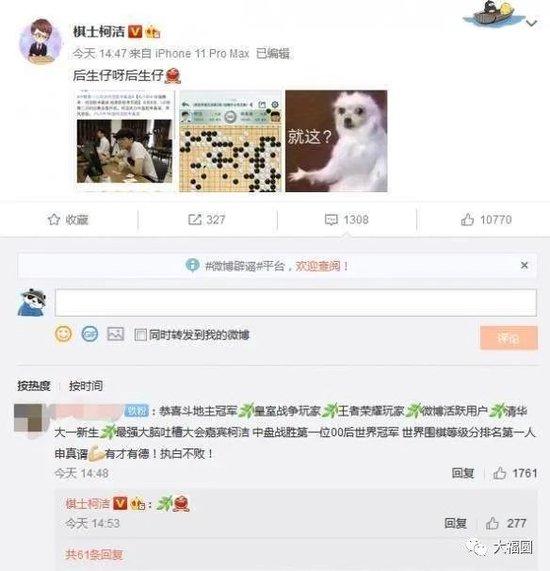Click the repost icon showing 327
Image resolution: width=550 pixels, height=571 pixels.
tap(195, 220)
